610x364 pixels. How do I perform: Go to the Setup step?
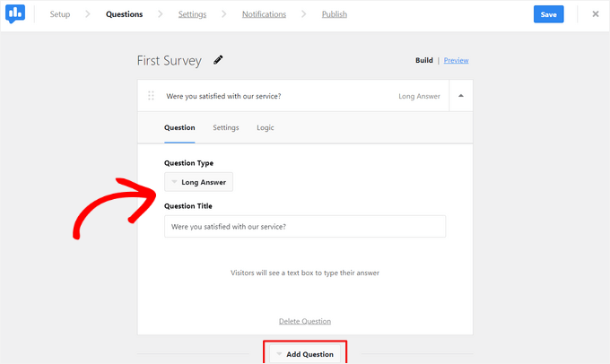click(60, 15)
